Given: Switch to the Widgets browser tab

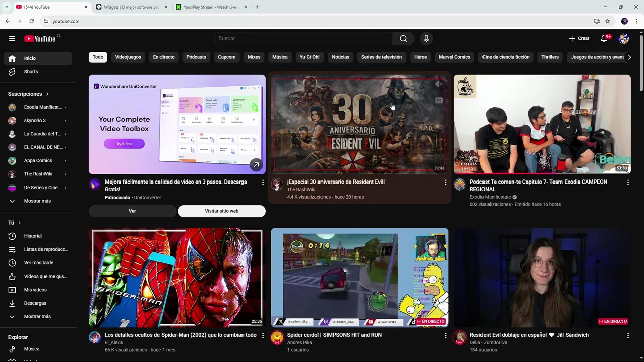Looking at the screenshot, I should (x=131, y=7).
